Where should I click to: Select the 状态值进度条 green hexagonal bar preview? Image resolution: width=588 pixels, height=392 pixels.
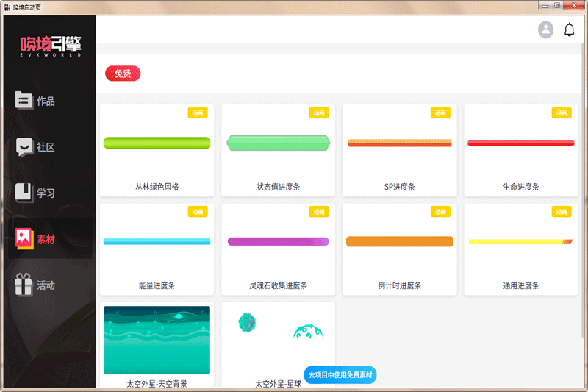tap(279, 143)
